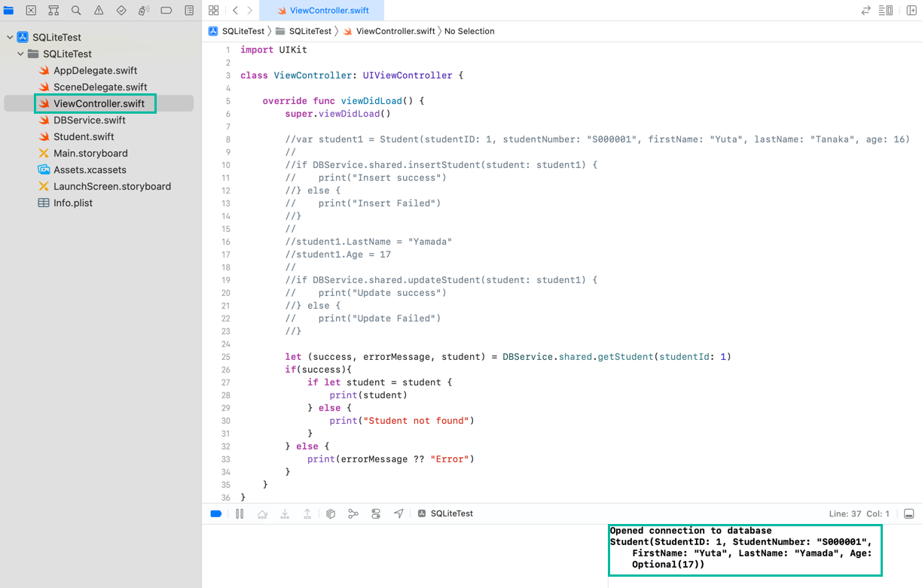Open the Issue navigator warning icon
The height and width of the screenshot is (588, 922).
99,11
